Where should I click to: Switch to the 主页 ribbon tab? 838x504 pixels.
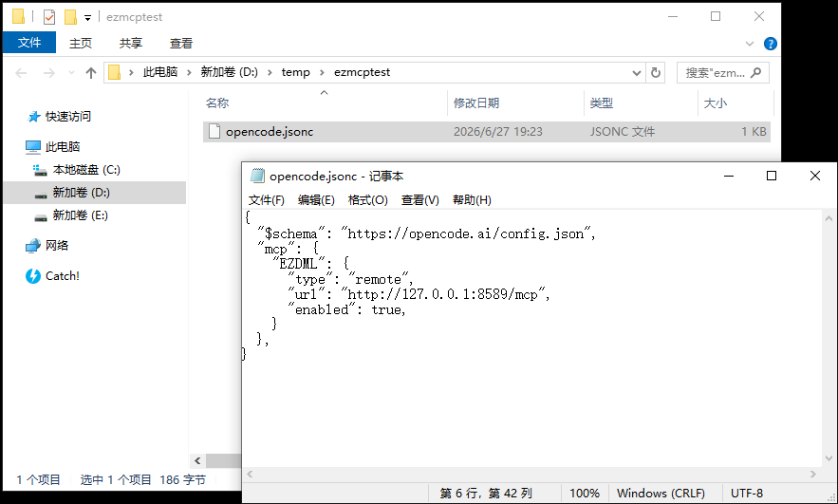[x=81, y=44]
